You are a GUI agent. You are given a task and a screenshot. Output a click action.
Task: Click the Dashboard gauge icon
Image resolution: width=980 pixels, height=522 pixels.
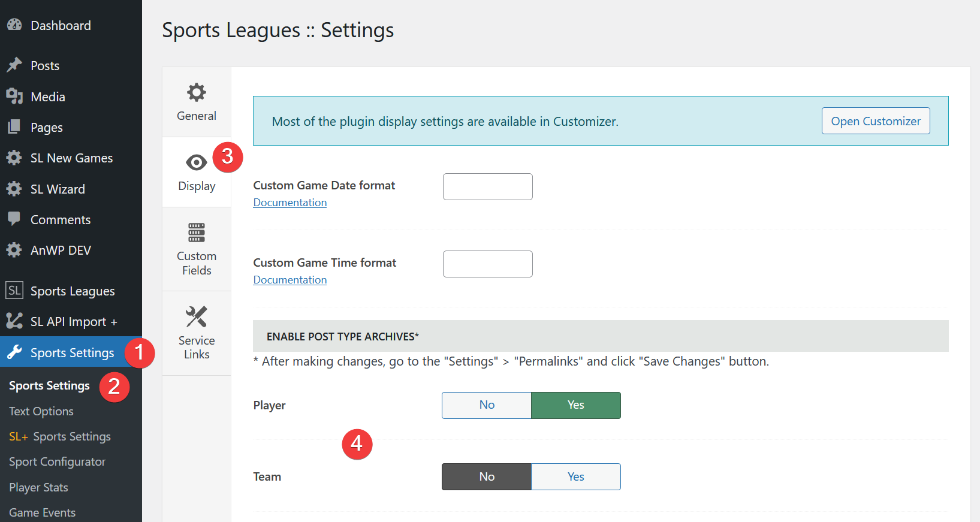tap(14, 25)
